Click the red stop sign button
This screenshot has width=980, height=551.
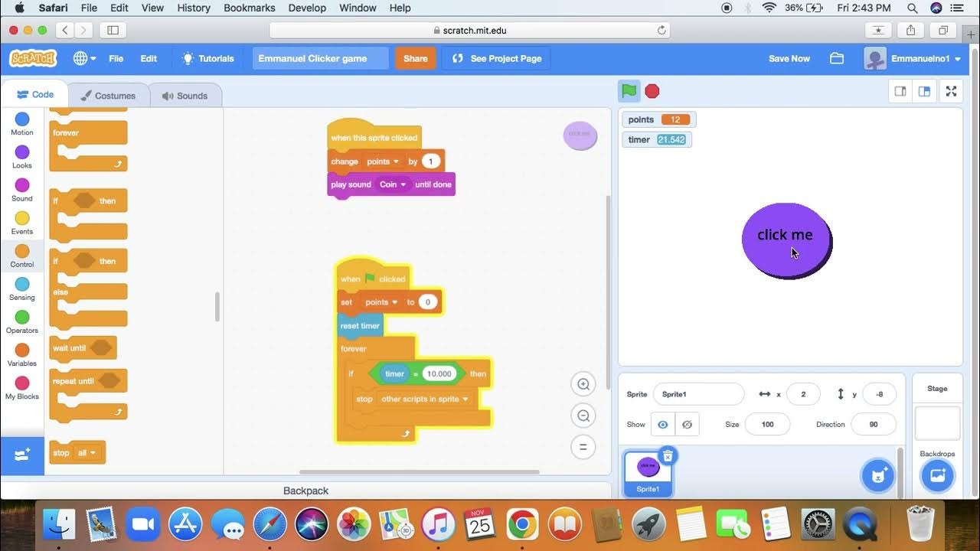(x=652, y=91)
